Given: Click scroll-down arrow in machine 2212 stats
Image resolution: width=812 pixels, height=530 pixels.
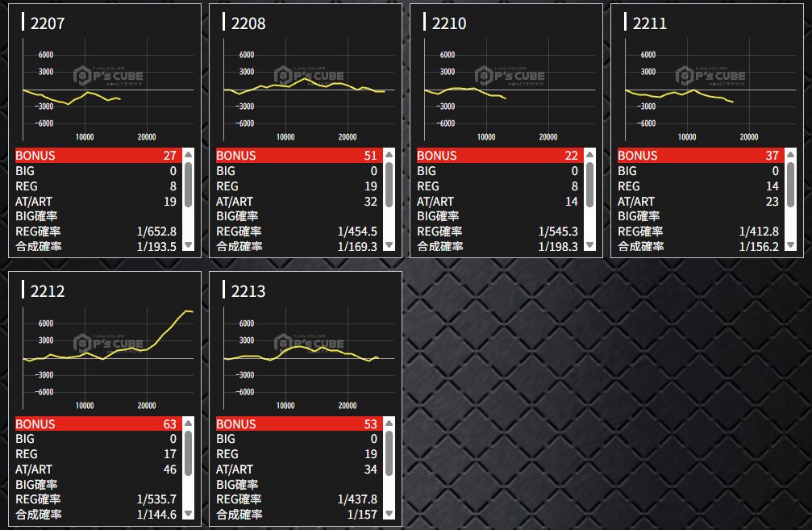Looking at the screenshot, I should click(188, 513).
